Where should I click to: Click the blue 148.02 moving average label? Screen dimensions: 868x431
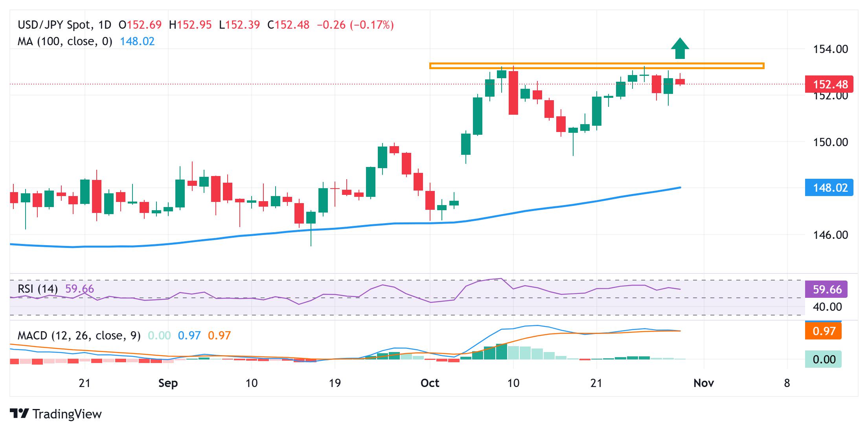point(829,188)
